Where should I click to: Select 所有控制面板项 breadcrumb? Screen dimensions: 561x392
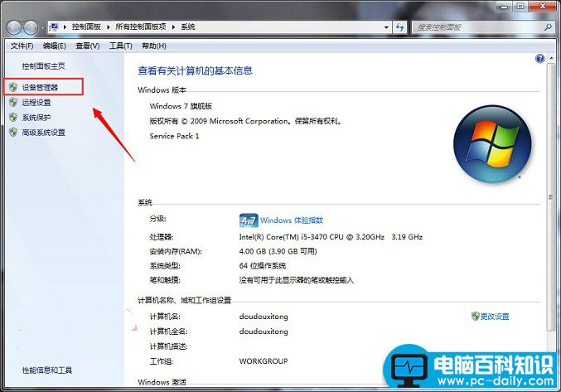click(141, 27)
